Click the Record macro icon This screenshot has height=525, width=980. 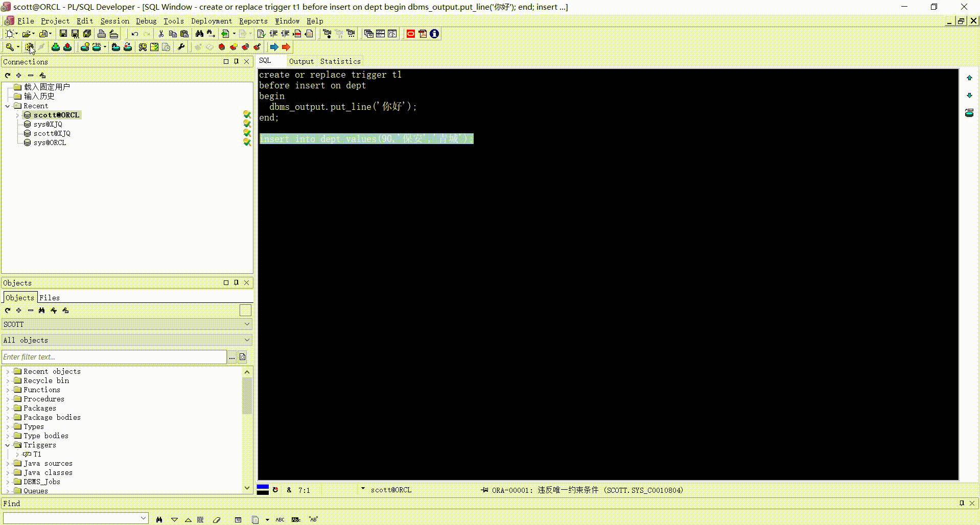pos(327,34)
